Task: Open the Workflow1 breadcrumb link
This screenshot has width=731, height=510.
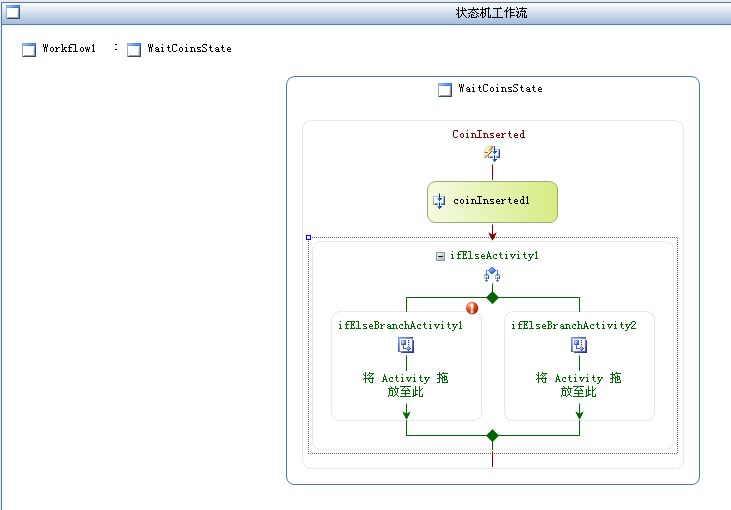Action: point(69,48)
